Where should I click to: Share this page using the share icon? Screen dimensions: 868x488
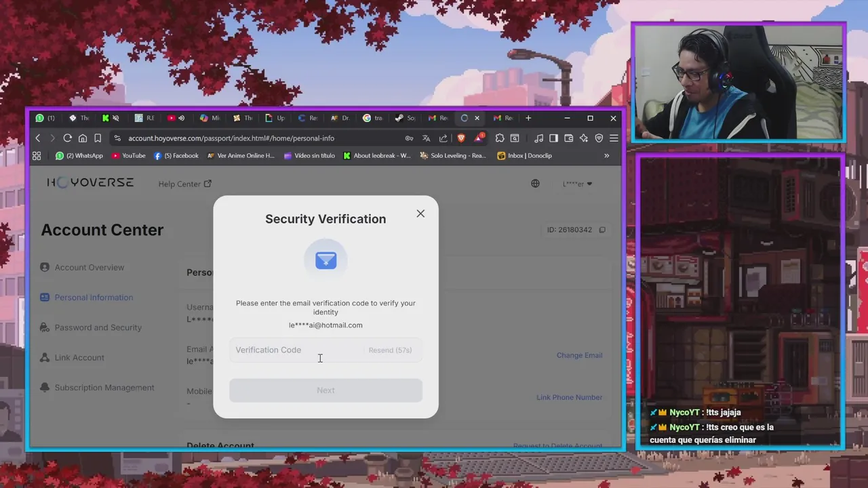click(443, 138)
